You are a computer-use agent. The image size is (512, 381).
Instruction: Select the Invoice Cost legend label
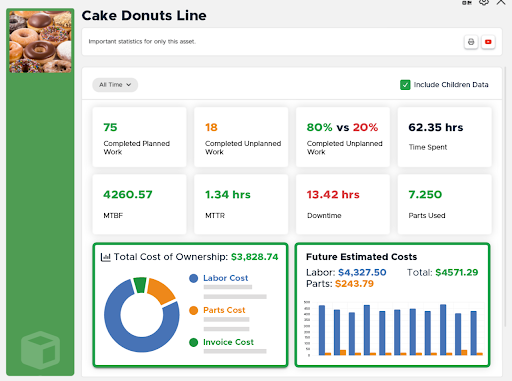228,342
